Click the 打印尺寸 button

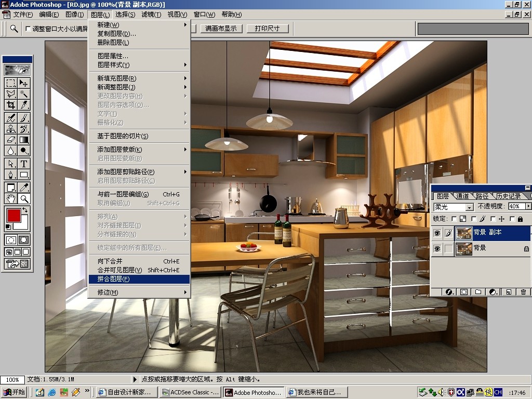tap(268, 29)
